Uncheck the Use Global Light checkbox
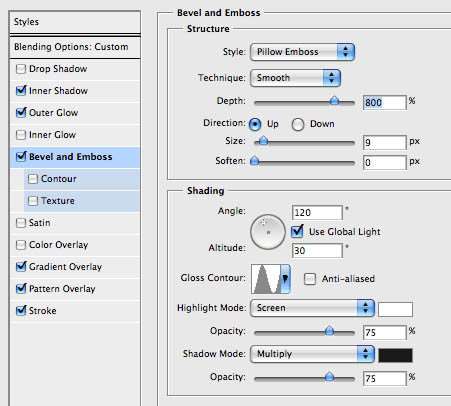This screenshot has width=451, height=406. click(297, 231)
